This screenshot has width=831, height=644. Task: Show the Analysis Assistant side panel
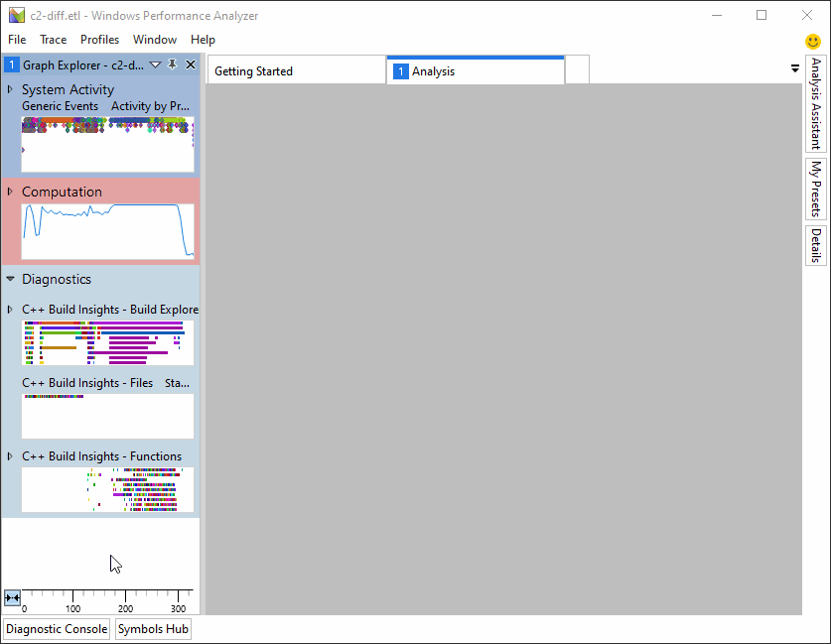[815, 104]
